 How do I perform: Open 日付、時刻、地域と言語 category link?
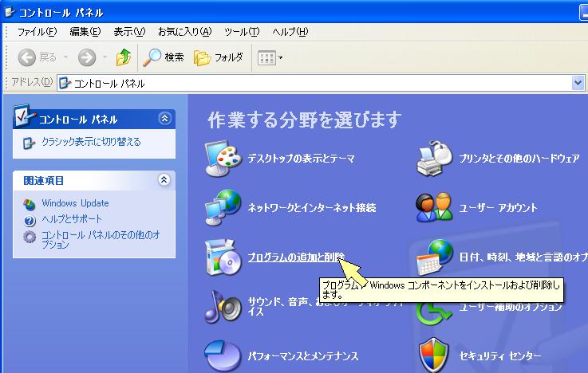tap(523, 257)
